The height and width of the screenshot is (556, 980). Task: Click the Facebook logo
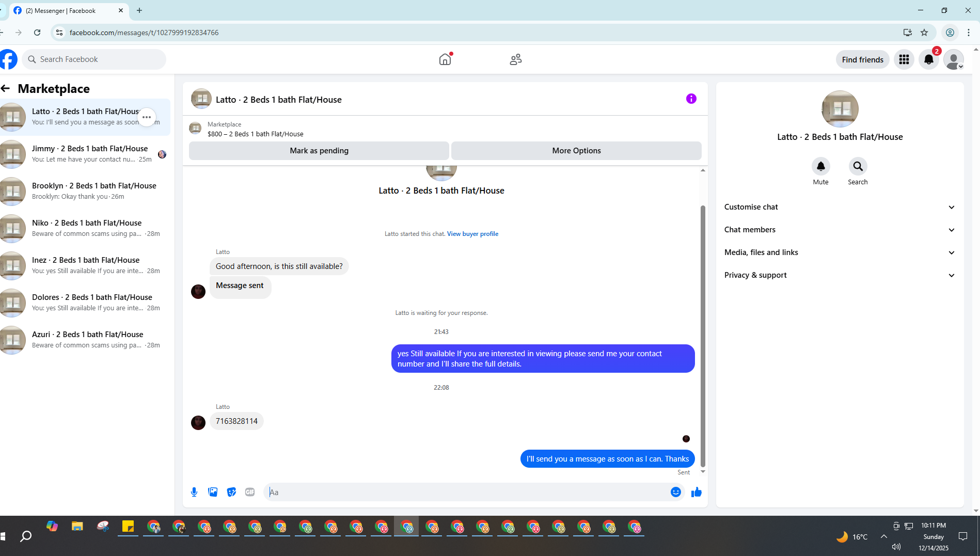8,59
